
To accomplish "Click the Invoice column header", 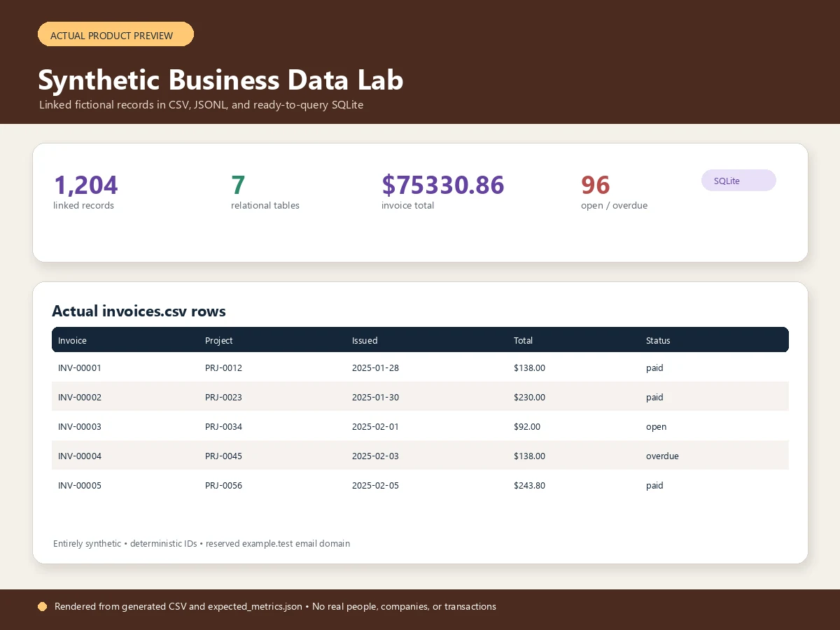I will [x=72, y=340].
